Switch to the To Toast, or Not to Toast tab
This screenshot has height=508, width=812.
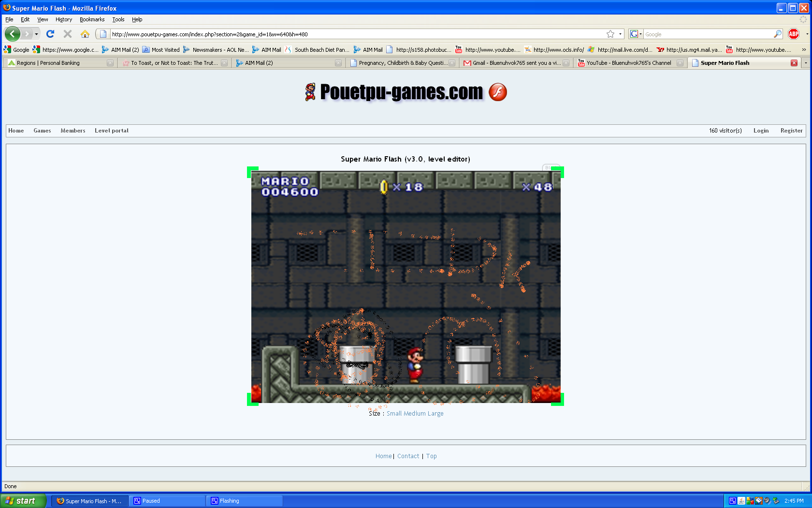pyautogui.click(x=174, y=63)
